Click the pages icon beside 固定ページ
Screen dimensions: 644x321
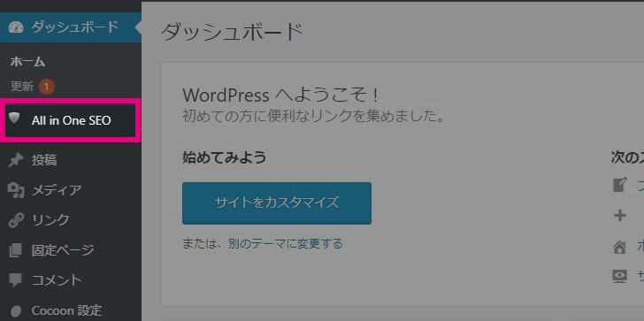pyautogui.click(x=16, y=250)
